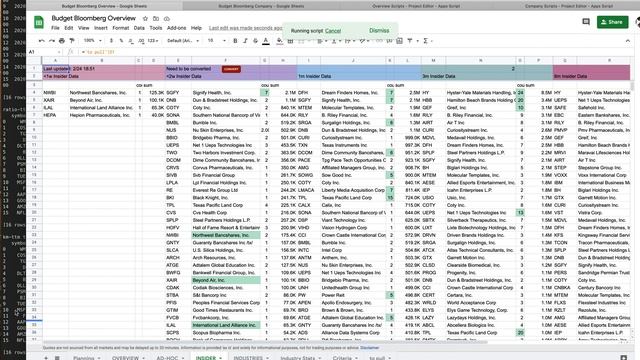Open the comment history icon
640x360 pixels.
pos(586,22)
